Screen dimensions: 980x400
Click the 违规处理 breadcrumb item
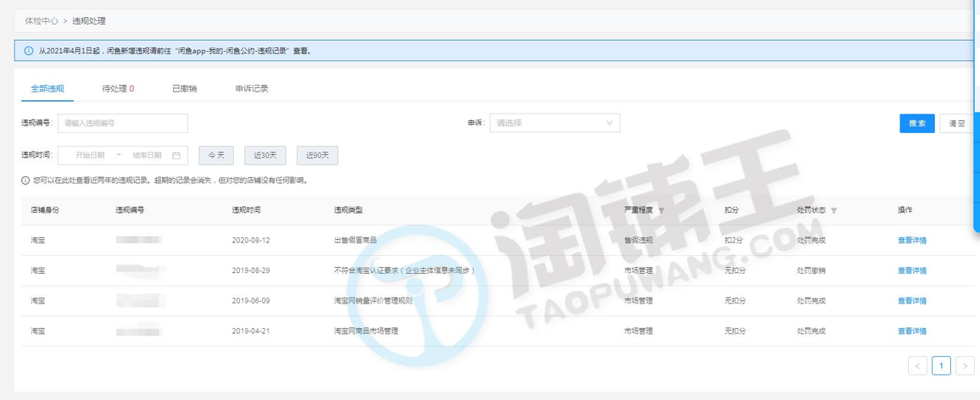[89, 20]
